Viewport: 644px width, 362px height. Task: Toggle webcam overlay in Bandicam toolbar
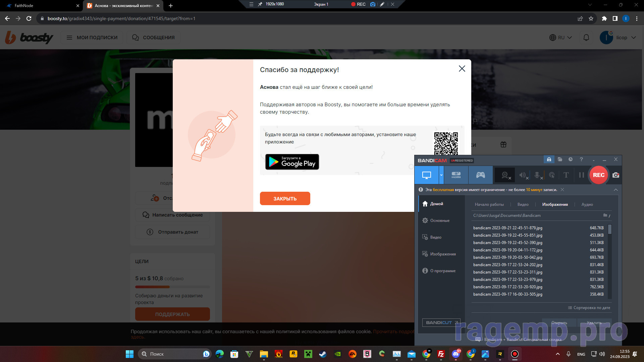[x=505, y=175]
